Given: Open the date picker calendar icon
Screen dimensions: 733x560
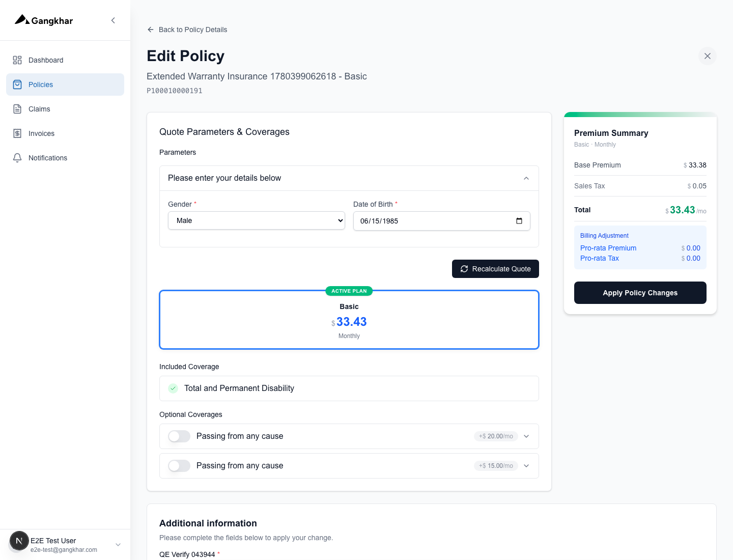Looking at the screenshot, I should (x=519, y=221).
